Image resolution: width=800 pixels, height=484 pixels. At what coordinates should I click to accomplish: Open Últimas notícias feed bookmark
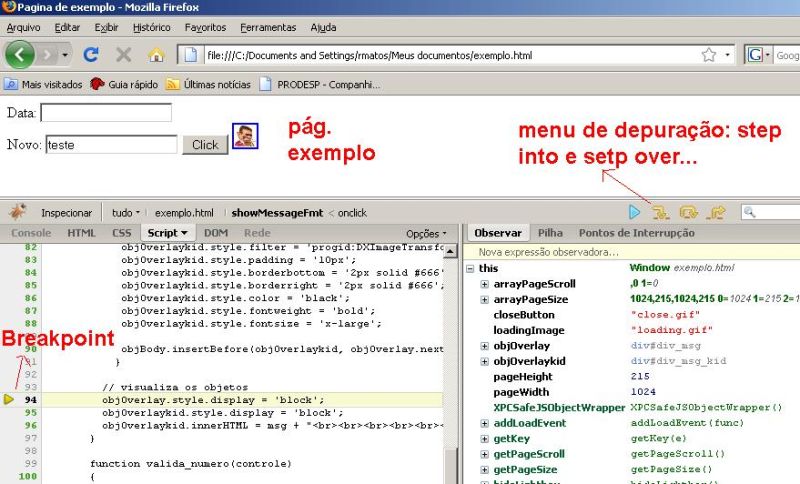209,84
